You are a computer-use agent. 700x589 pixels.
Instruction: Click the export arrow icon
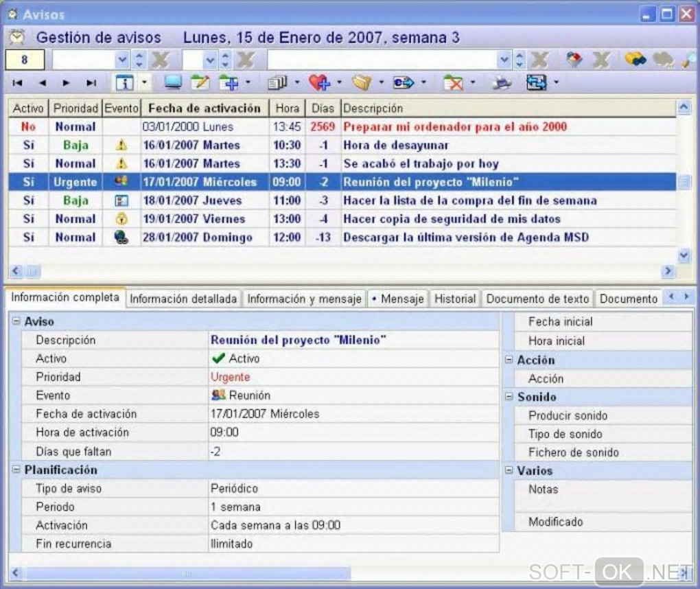pyautogui.click(x=403, y=82)
